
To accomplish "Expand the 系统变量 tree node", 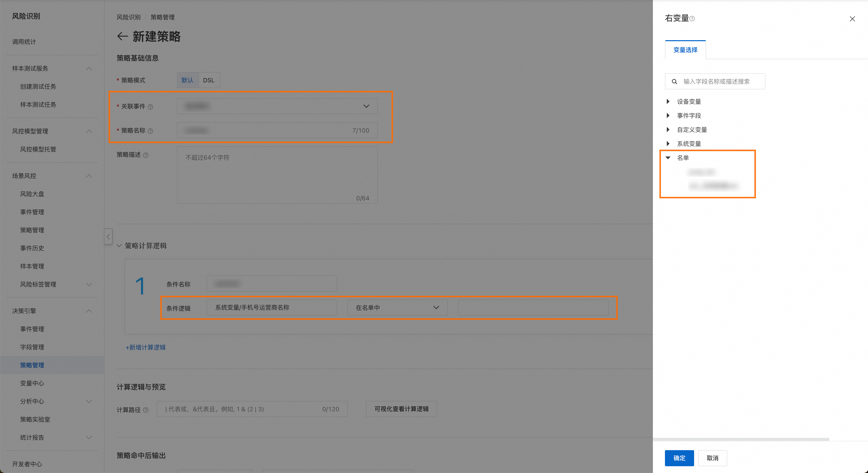I will [668, 144].
